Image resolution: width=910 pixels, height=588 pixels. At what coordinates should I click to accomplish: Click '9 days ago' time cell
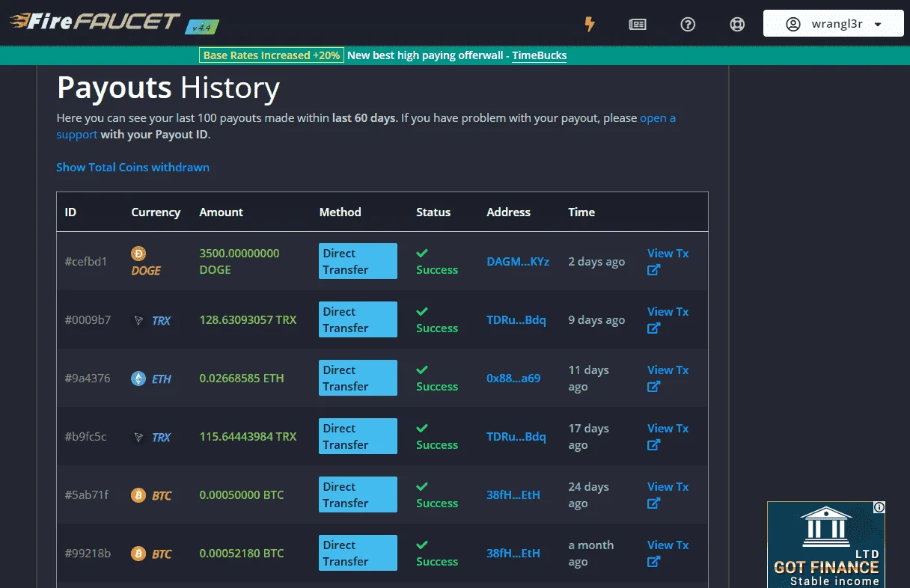[x=596, y=319]
